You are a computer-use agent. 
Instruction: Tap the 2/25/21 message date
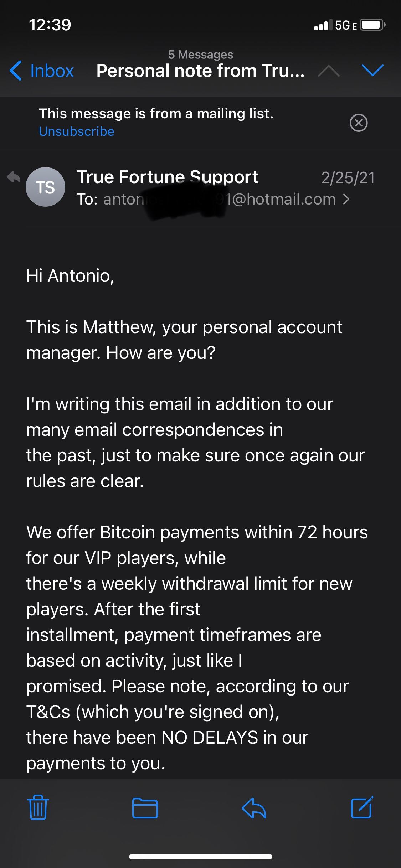[x=348, y=177]
